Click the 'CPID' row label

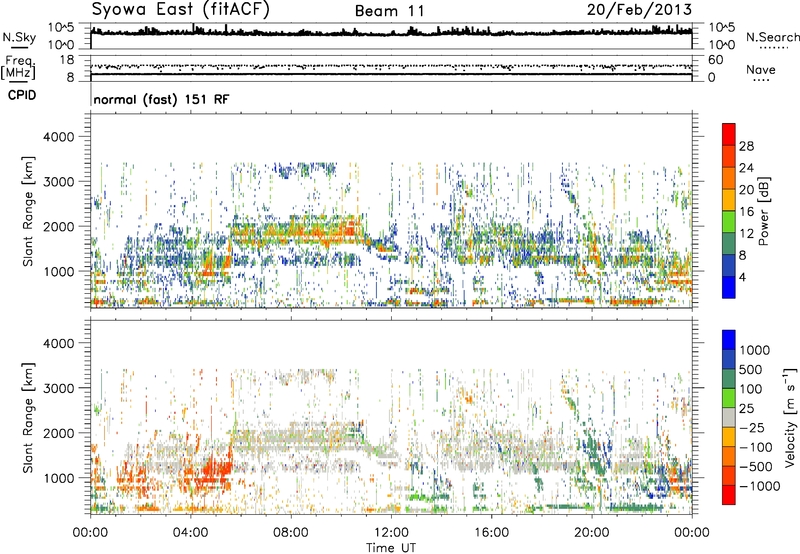(x=22, y=95)
